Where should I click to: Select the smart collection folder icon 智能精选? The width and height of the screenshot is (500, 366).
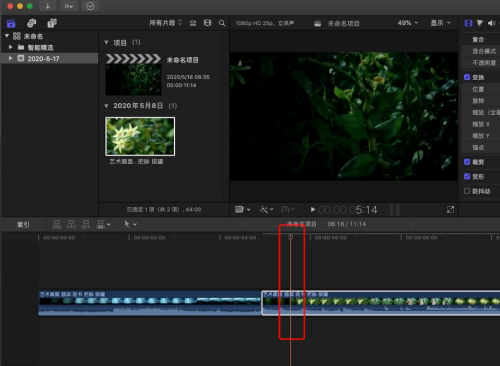[21, 47]
